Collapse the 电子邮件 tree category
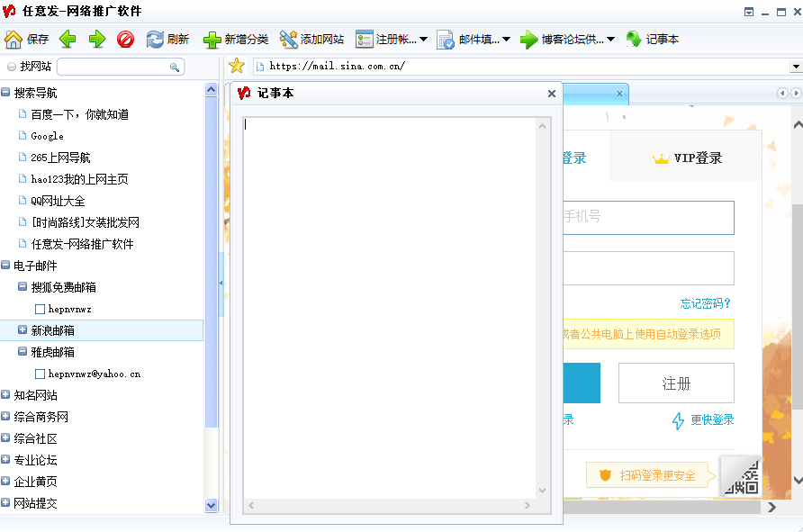This screenshot has height=532, width=803. pyautogui.click(x=5, y=265)
